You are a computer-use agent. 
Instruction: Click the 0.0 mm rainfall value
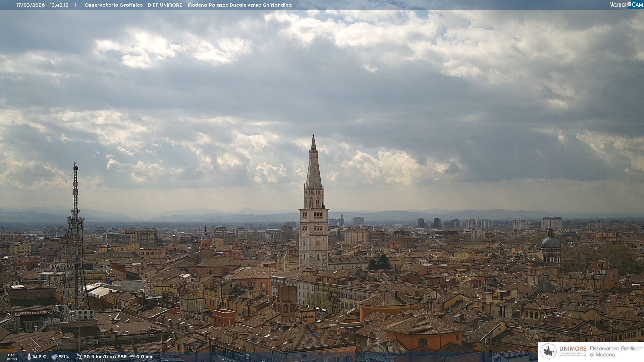[145, 357]
